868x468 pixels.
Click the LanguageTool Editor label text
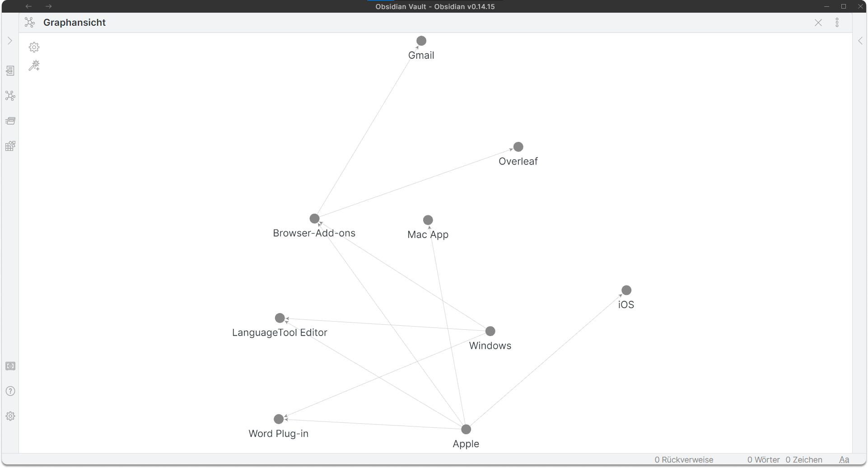coord(280,332)
